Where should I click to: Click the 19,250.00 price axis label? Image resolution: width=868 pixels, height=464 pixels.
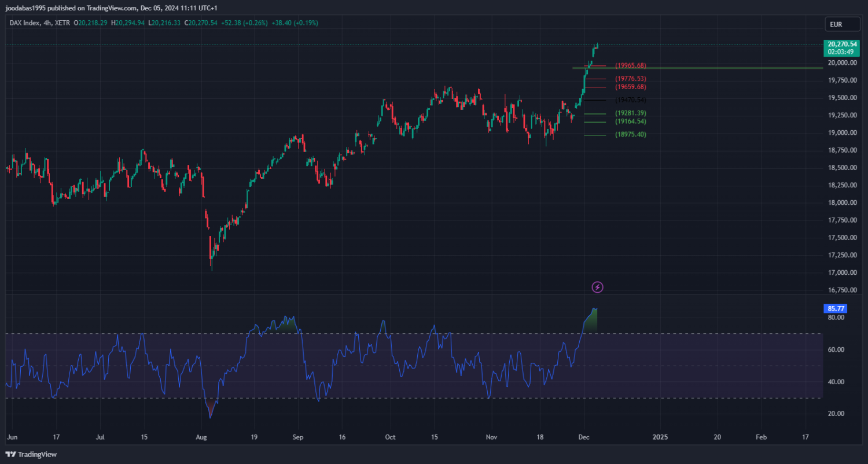click(842, 115)
